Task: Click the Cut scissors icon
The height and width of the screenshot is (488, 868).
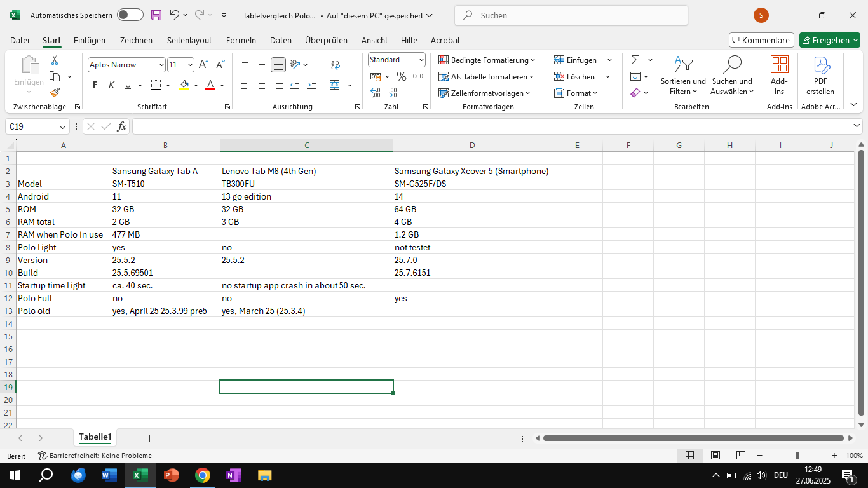Action: coord(55,60)
